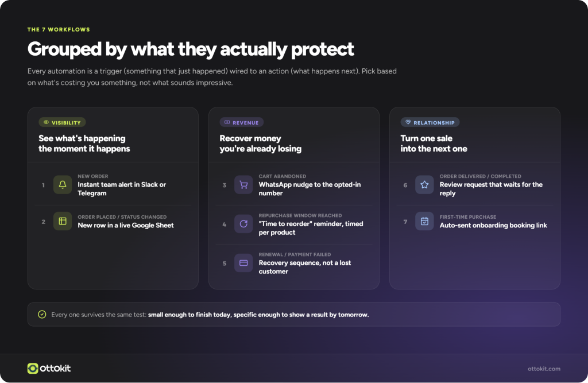
Task: Select the Google Sheet table icon
Action: click(63, 221)
